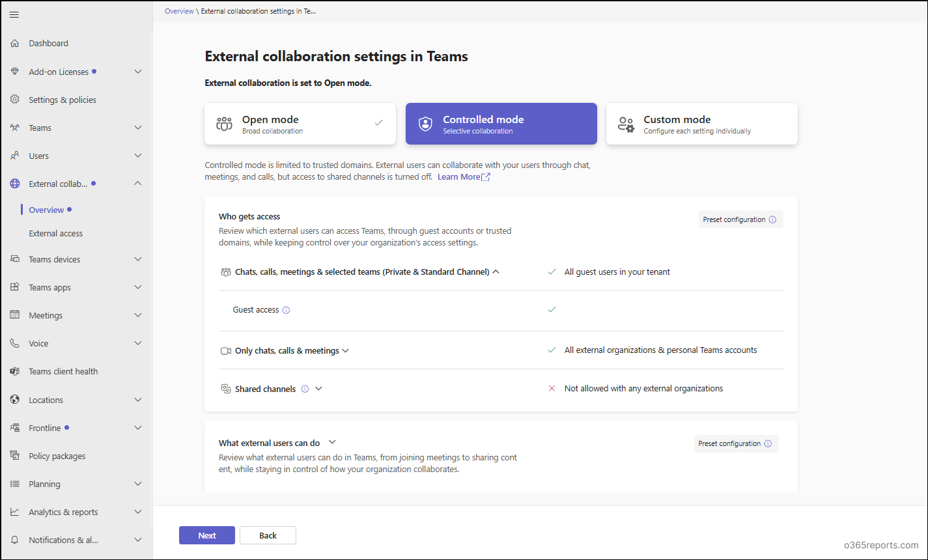The width and height of the screenshot is (928, 560).
Task: Click the Next button
Action: coord(207,535)
